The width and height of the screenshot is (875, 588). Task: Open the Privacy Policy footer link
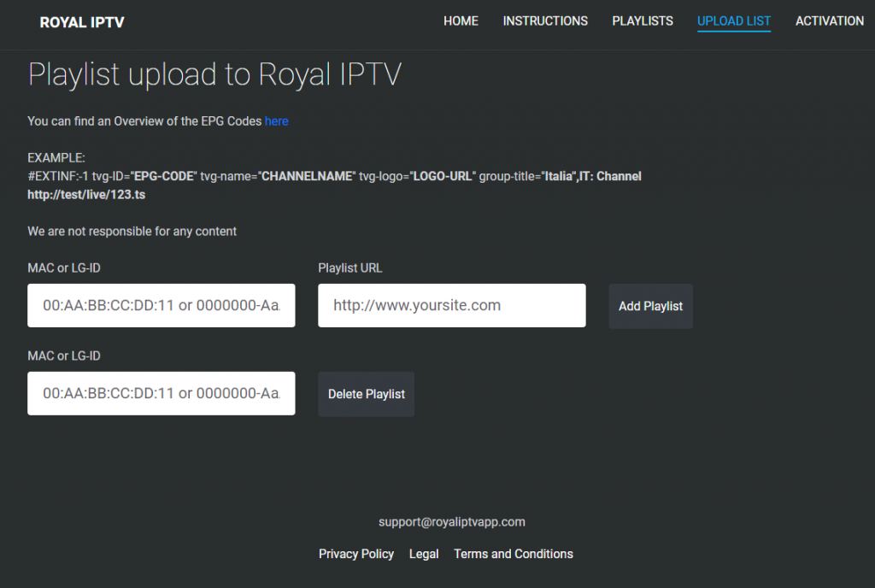(356, 554)
